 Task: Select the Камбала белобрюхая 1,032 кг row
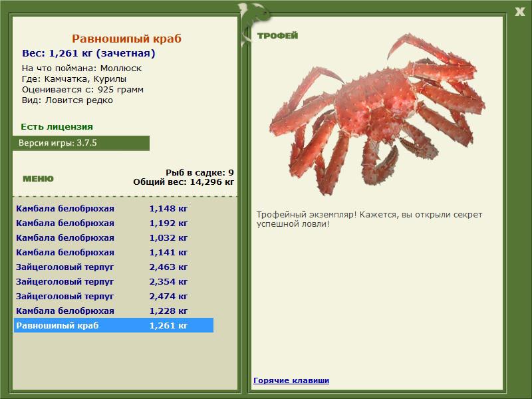[x=113, y=237]
